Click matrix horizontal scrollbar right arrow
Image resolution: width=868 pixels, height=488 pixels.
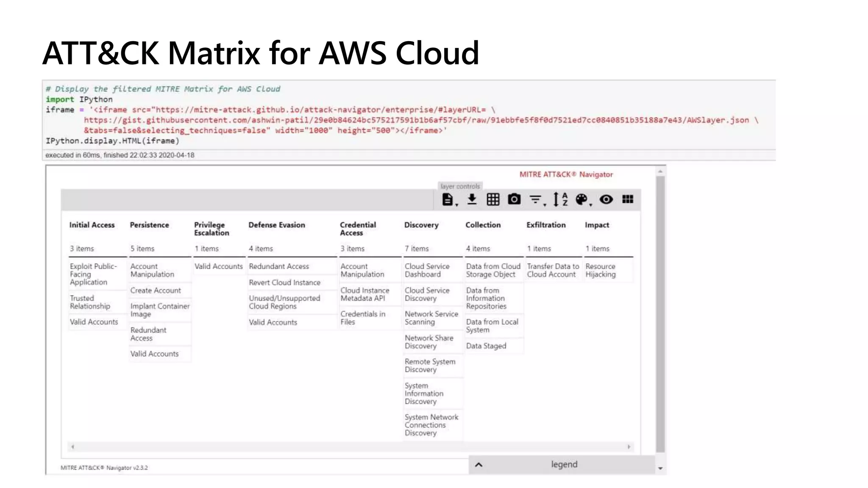coord(629,446)
